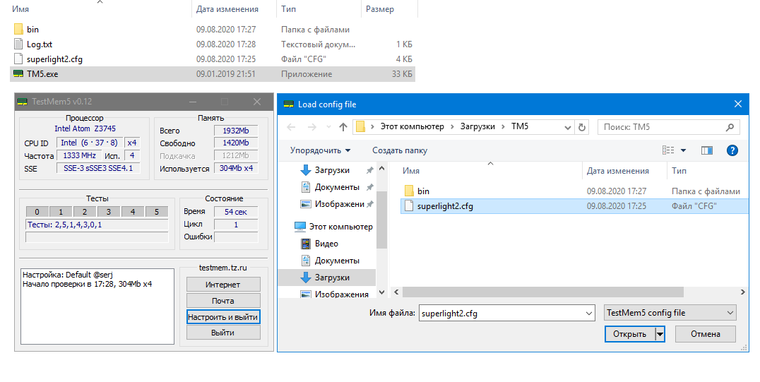Click the progress bar under Тесты
Screen dimensions: 760x382
pos(97,237)
